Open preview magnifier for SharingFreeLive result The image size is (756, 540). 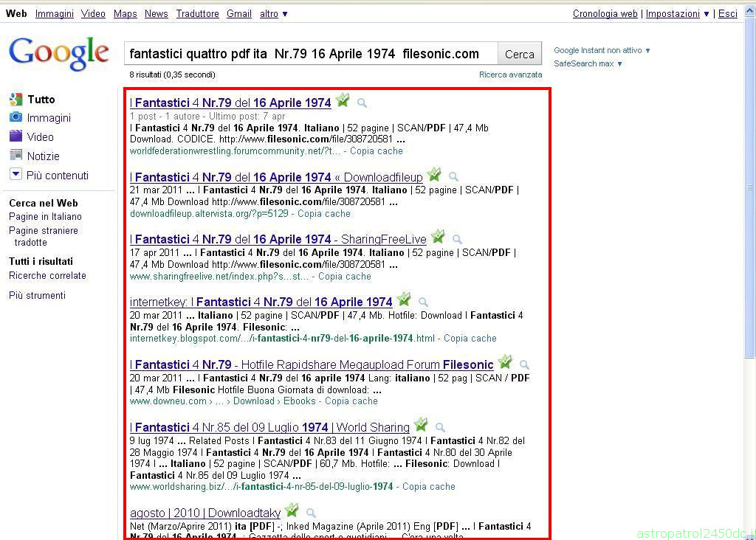[457, 240]
